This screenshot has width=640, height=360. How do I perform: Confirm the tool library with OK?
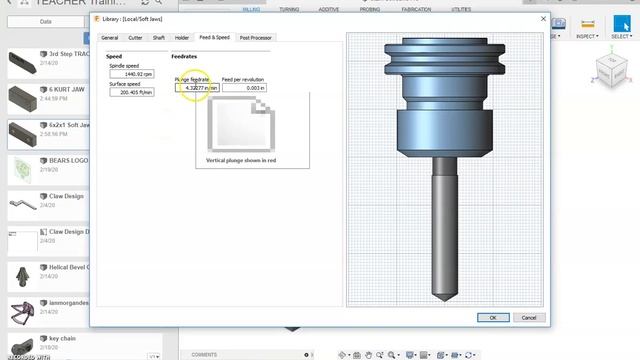(493, 318)
